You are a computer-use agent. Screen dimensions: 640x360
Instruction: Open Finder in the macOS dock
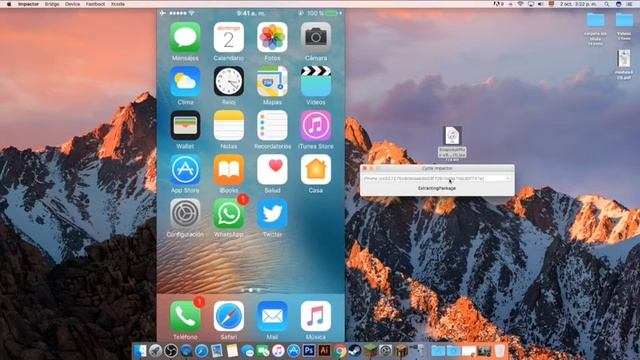point(140,351)
